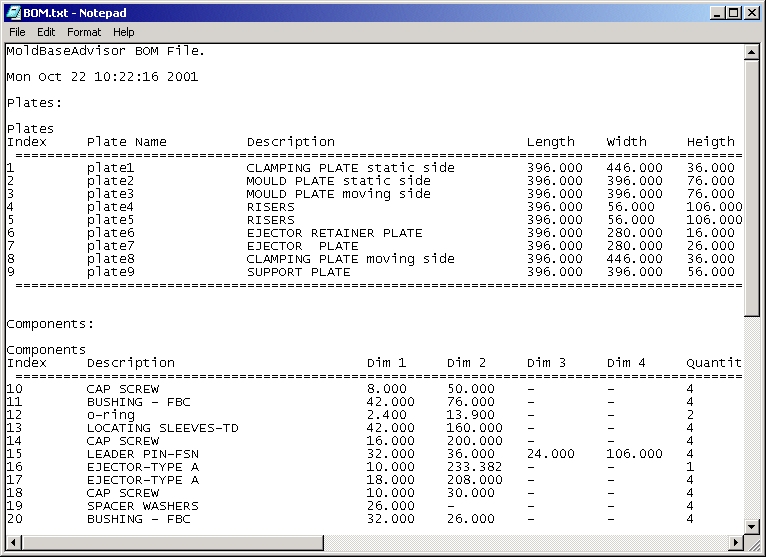
Task: Click 'RISERS' in the plate5 row
Action: tap(271, 220)
